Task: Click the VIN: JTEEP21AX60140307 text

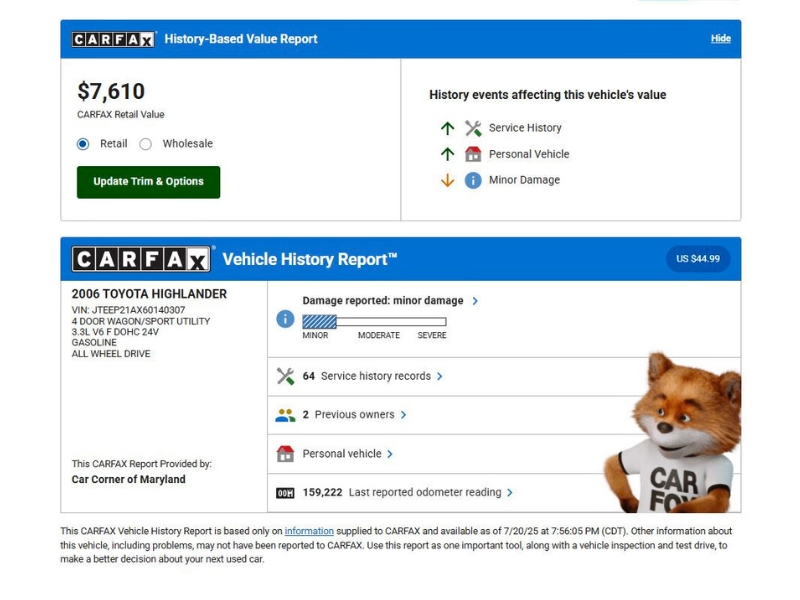Action: pyautogui.click(x=128, y=310)
